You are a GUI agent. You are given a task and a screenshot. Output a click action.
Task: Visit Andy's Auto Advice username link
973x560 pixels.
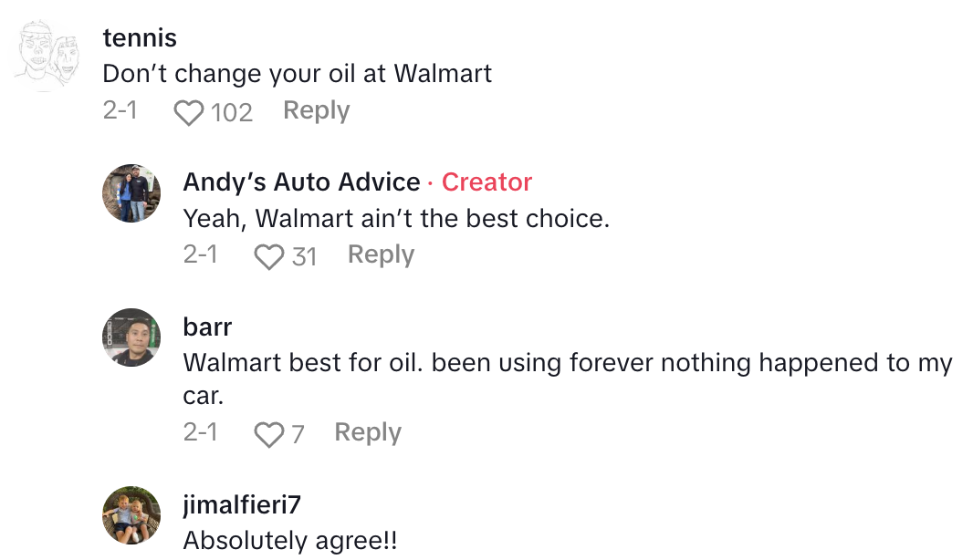pyautogui.click(x=301, y=181)
